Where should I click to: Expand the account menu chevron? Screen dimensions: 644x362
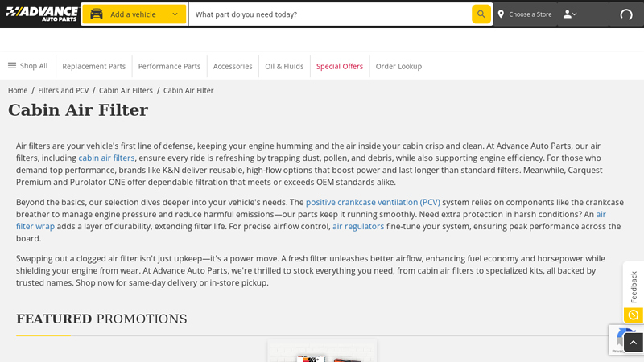575,14
